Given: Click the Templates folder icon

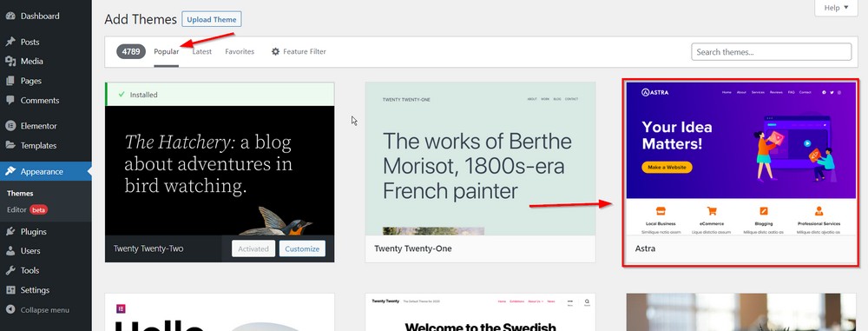Looking at the screenshot, I should click(x=10, y=145).
